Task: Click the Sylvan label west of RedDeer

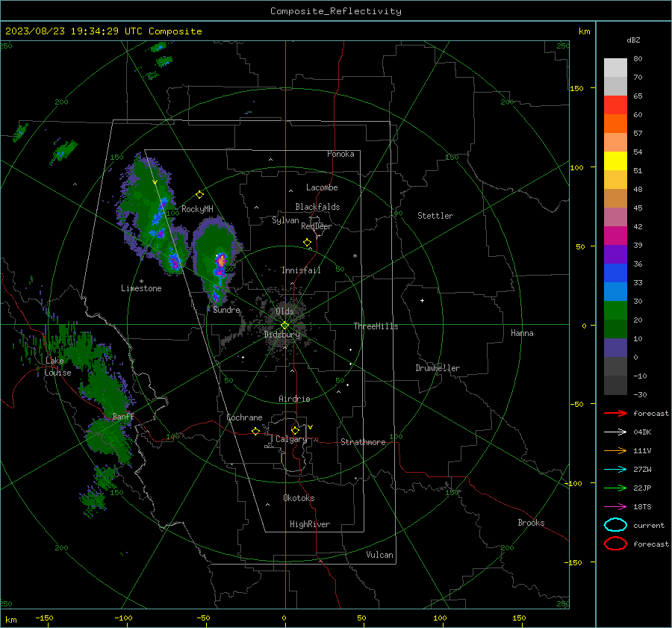Action: (x=285, y=220)
